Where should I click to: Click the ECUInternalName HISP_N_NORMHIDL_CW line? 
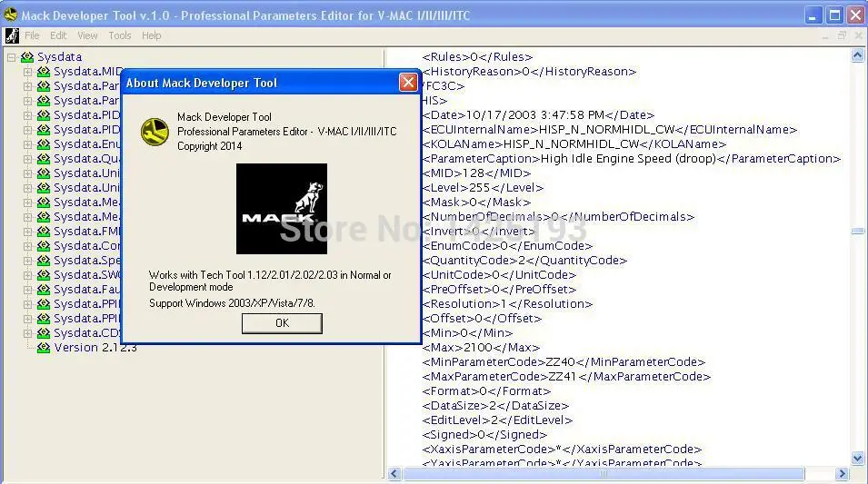[610, 130]
